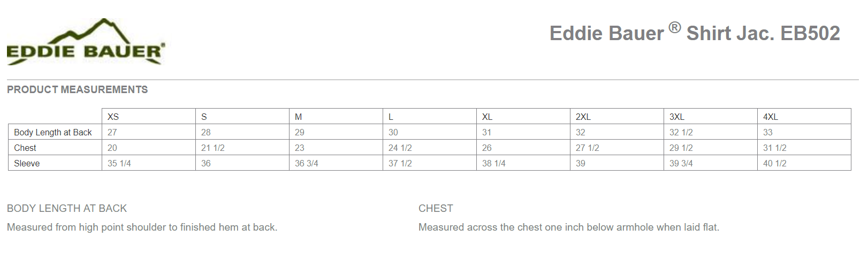The image size is (868, 267).
Task: Click the chest measurement explanation text
Action: (x=569, y=227)
